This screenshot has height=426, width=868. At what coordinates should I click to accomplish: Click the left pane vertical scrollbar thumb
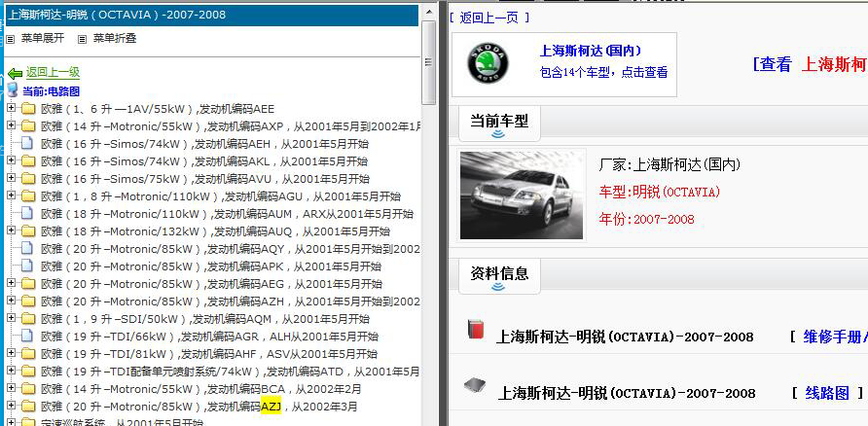point(428,62)
